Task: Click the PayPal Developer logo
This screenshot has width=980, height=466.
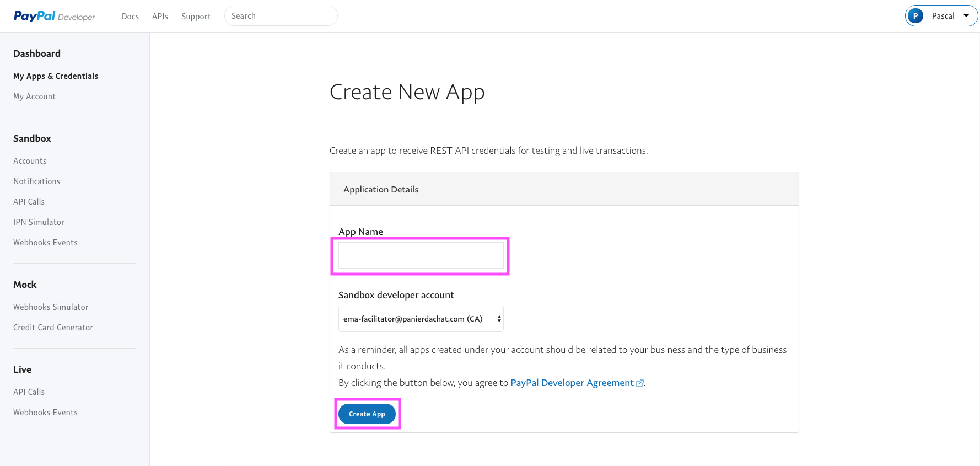Action: [x=54, y=17]
